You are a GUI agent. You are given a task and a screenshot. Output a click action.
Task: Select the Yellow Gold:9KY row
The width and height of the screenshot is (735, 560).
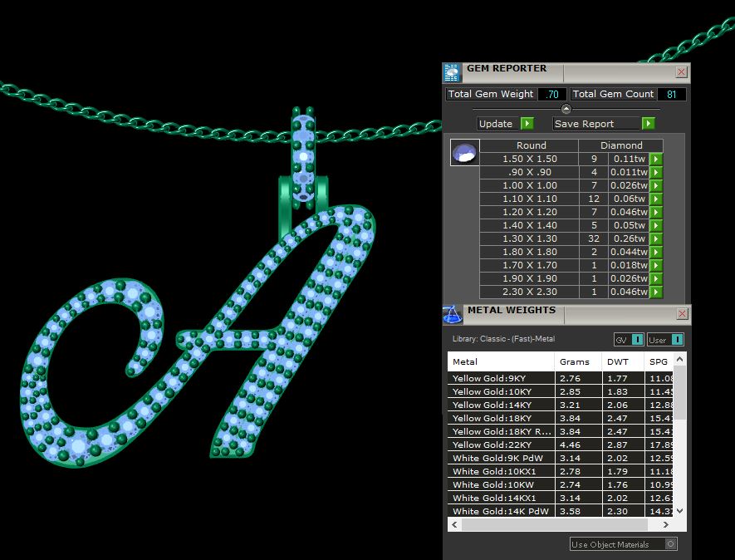[x=561, y=378]
